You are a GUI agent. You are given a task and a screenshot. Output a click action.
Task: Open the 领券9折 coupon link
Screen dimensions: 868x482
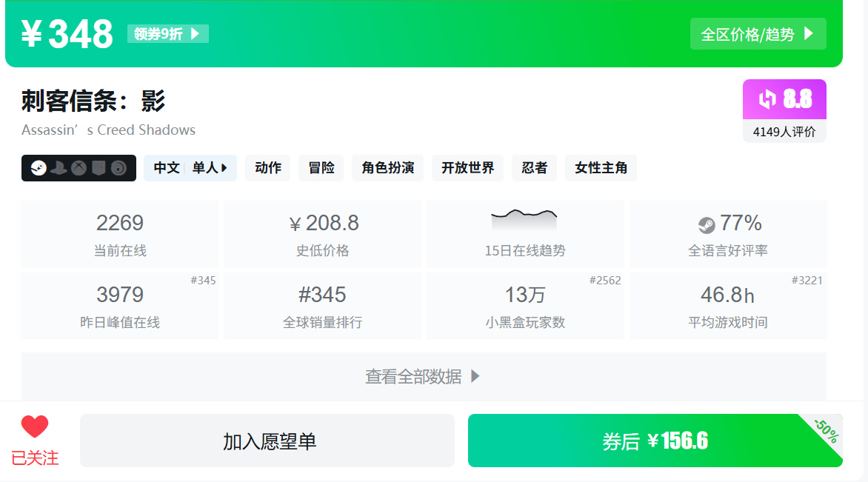point(167,34)
